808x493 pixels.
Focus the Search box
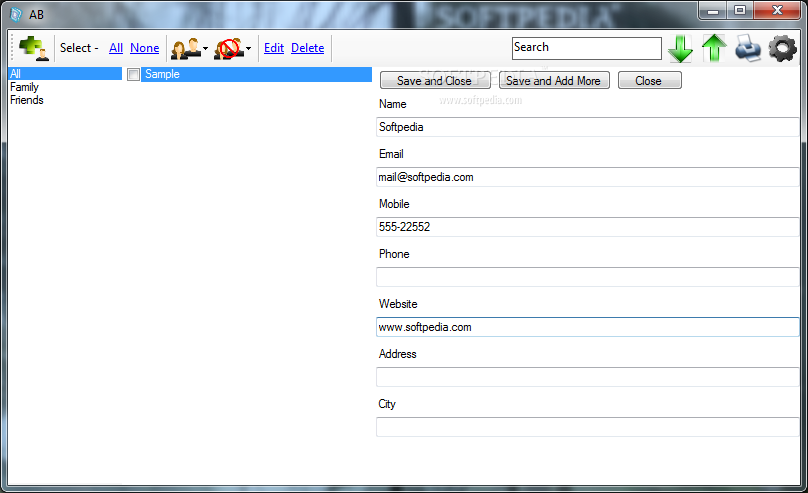pyautogui.click(x=586, y=48)
